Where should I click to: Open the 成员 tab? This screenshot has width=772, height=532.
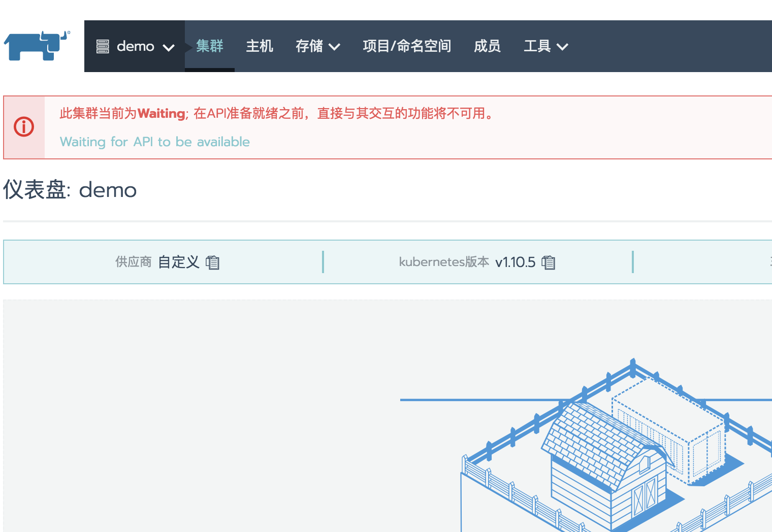click(487, 46)
